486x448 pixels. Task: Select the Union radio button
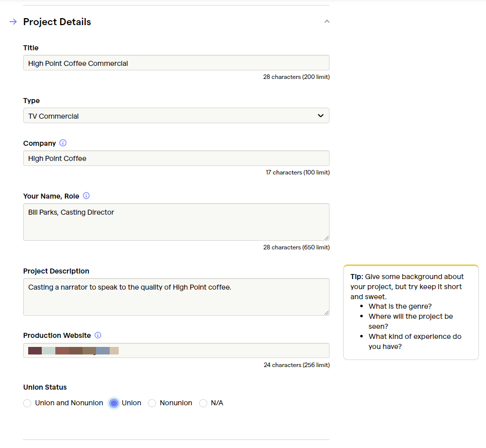114,403
